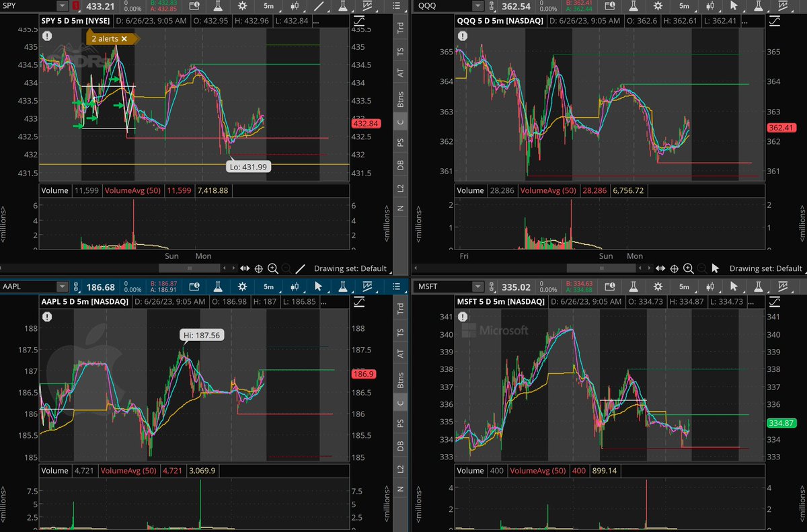Change the 5m timeframe on QQQ chart
Screen dimensions: 807x532
(685, 6)
